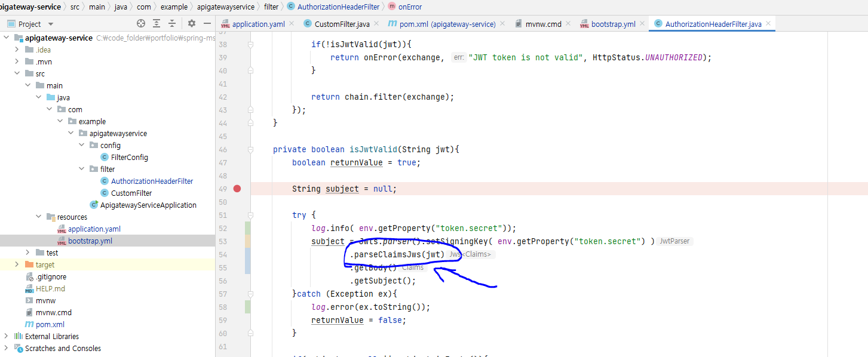Select ApigatewayServiceApplication in project tree
Image resolution: width=868 pixels, height=357 pixels.
148,205
